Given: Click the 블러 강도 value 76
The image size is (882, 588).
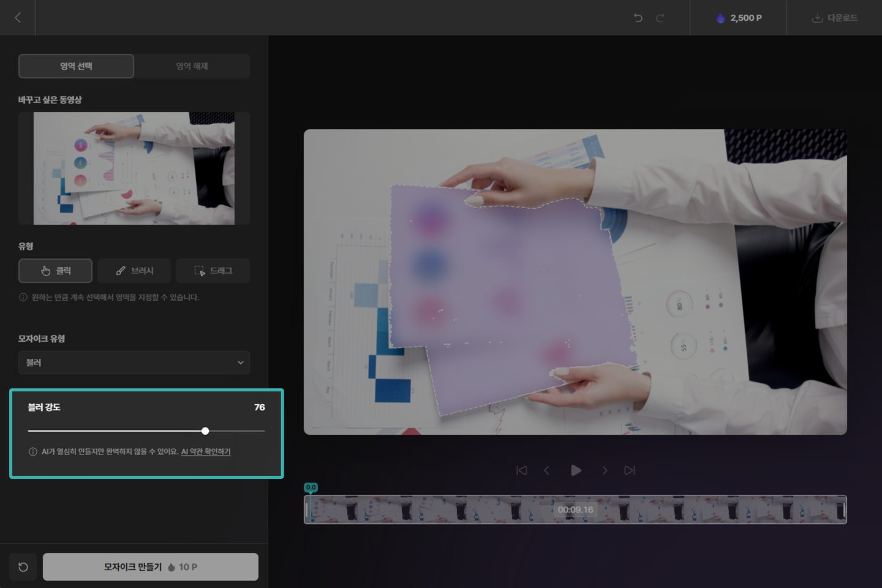Looking at the screenshot, I should pos(260,407).
